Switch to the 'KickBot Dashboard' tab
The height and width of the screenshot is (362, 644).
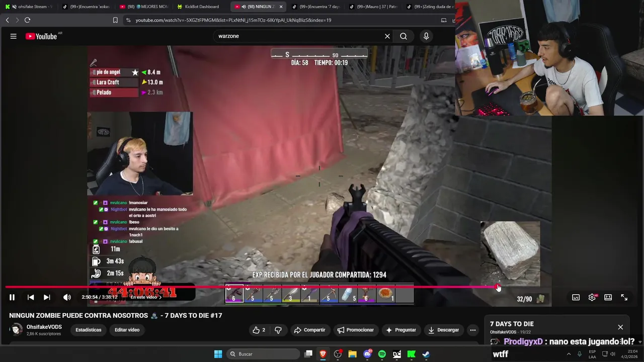tap(202, 7)
